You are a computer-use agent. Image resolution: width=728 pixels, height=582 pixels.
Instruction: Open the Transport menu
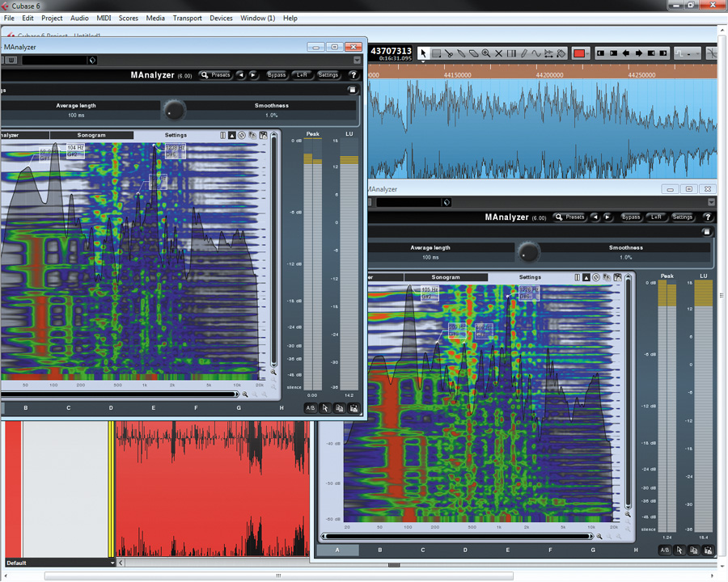187,18
